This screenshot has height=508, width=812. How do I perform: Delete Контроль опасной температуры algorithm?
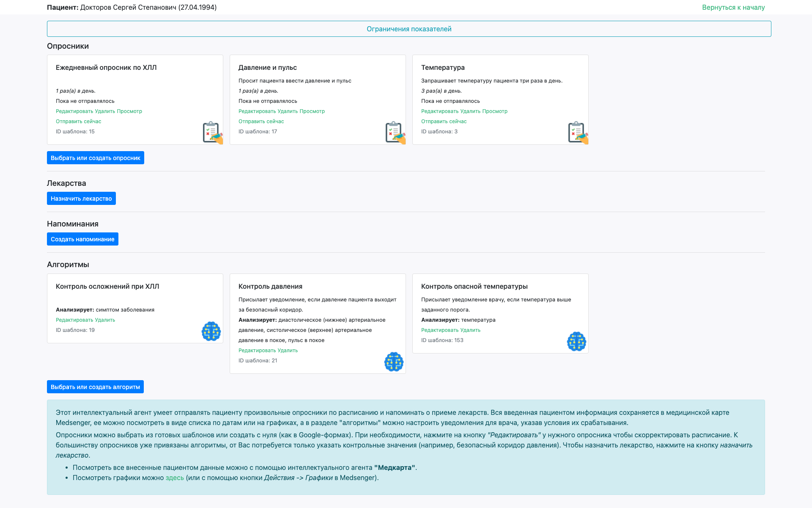point(470,330)
